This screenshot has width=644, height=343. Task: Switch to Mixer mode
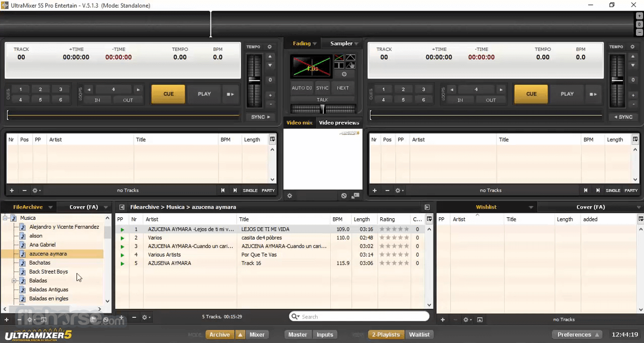tap(257, 334)
